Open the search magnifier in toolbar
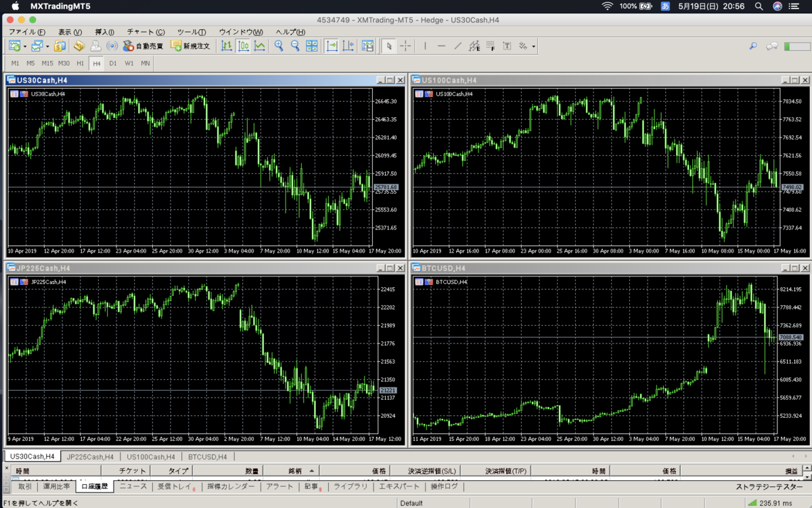This screenshot has height=508, width=812. (752, 46)
